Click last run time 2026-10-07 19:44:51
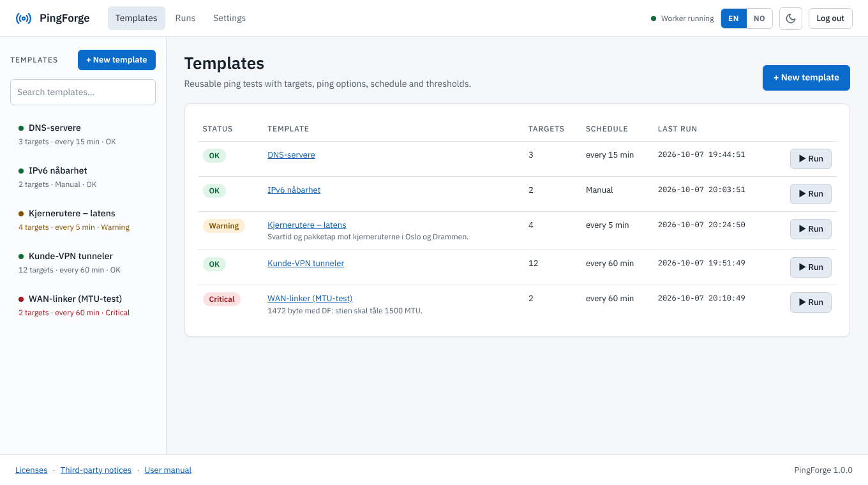868x485 pixels. 701,155
